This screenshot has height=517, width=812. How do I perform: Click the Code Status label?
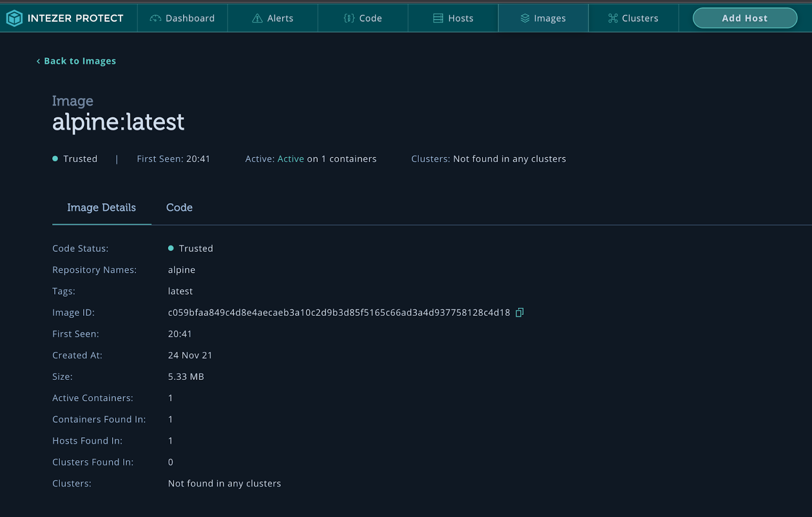click(x=80, y=248)
